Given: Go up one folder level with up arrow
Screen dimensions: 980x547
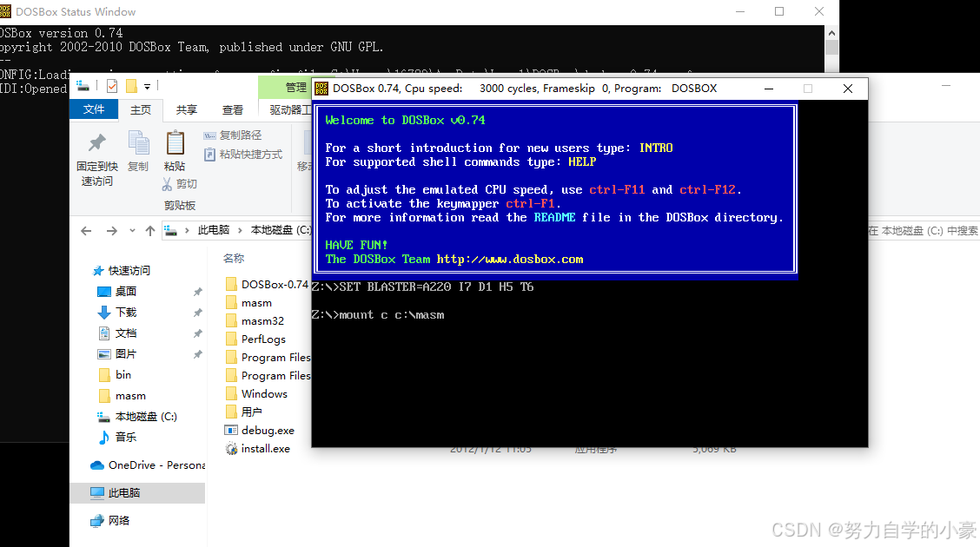Looking at the screenshot, I should (x=150, y=231).
